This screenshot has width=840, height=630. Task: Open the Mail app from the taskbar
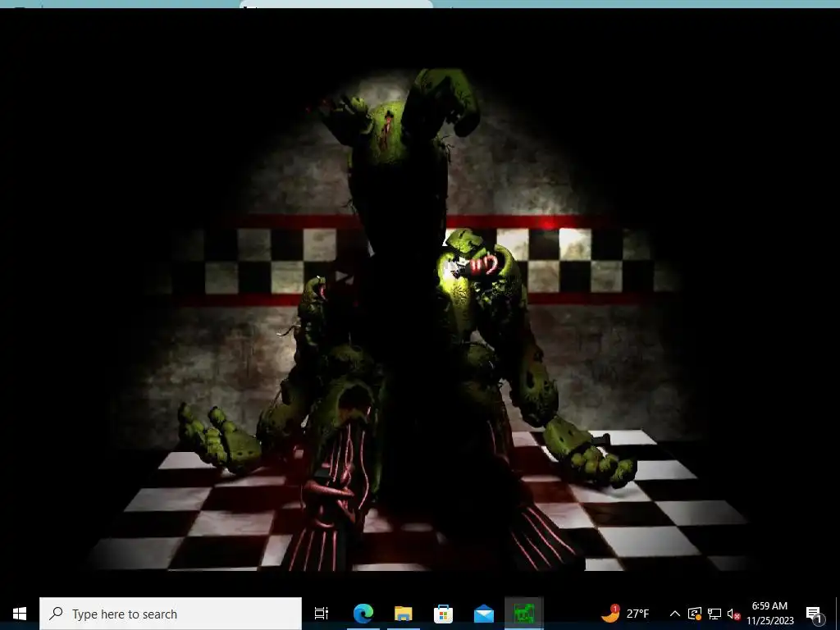pos(484,614)
